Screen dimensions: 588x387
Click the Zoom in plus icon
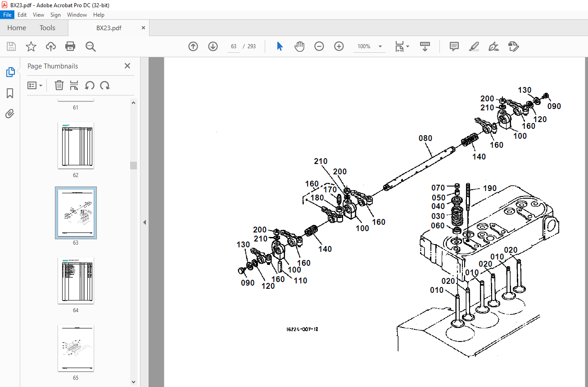coord(339,46)
